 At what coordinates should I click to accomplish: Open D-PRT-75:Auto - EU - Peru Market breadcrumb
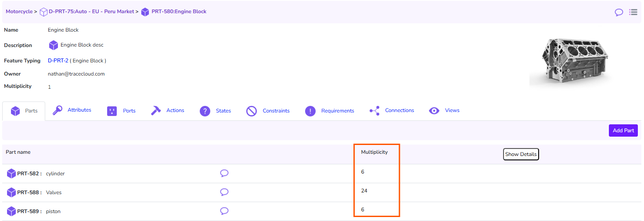click(x=91, y=11)
